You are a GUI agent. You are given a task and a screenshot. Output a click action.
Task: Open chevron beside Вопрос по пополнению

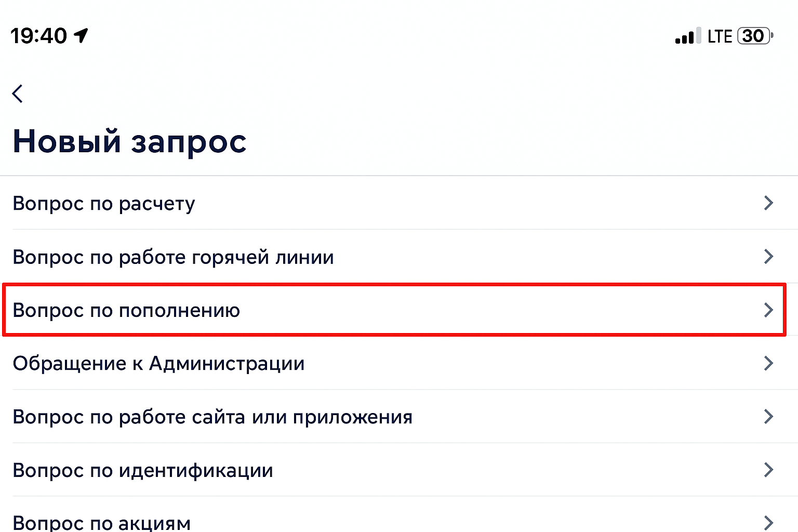[768, 310]
